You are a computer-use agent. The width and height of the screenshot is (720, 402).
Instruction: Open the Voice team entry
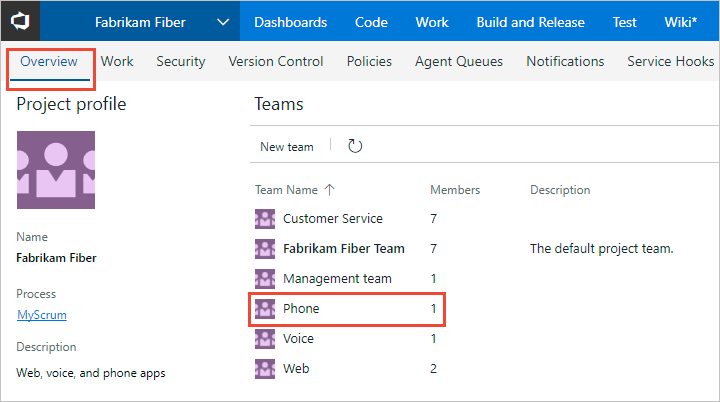(298, 339)
